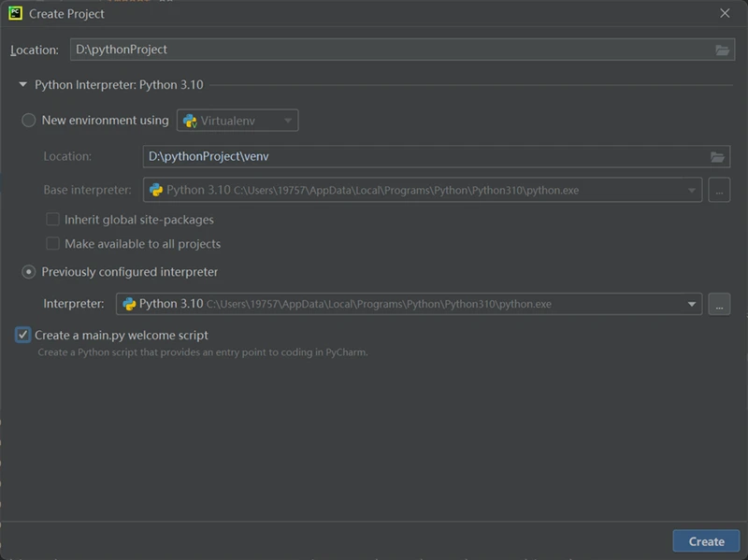Uncheck Create a main.py welcome script
Viewport: 748px width, 560px height.
22,335
